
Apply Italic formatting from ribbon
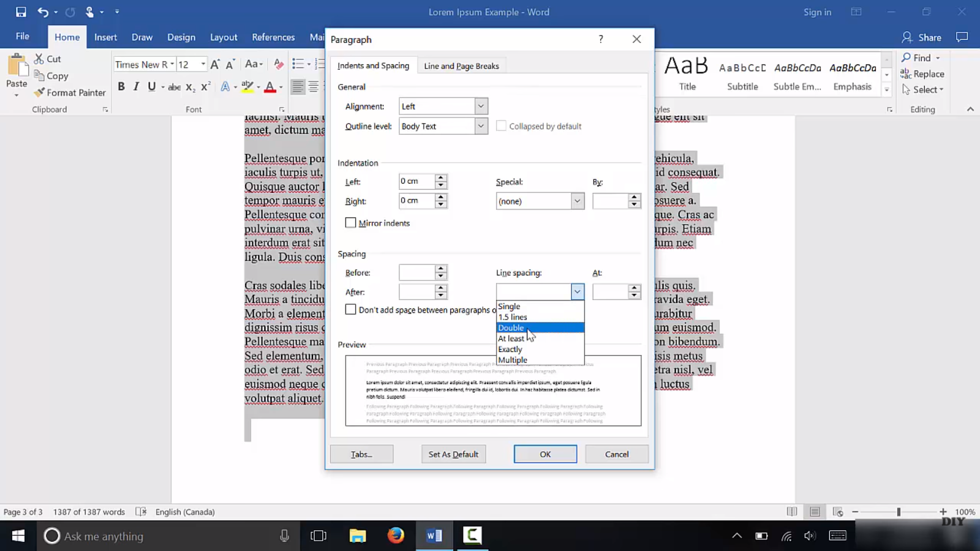click(x=136, y=87)
